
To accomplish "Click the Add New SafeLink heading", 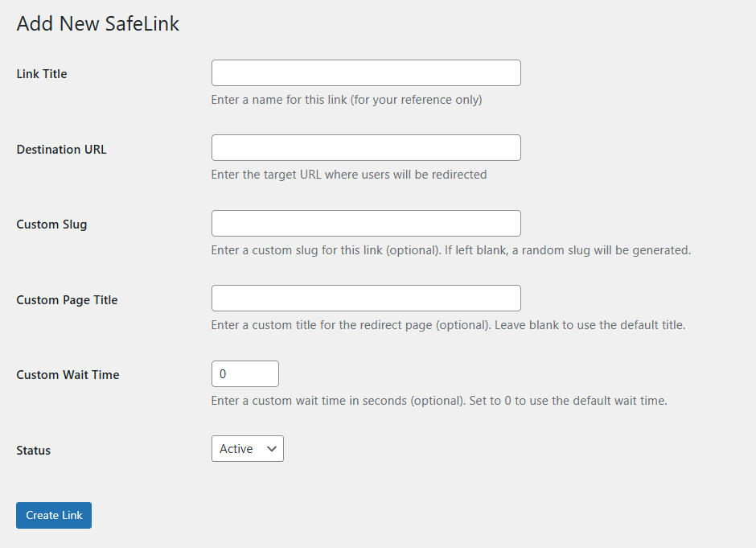I will (98, 23).
